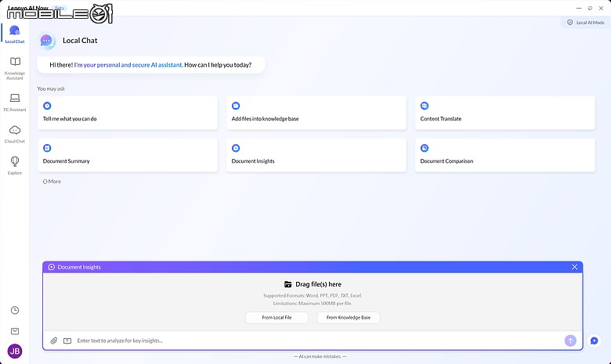Viewport: 611px width, 364px height.
Task: Click the knowledge base book icon in input bar
Action: point(67,341)
